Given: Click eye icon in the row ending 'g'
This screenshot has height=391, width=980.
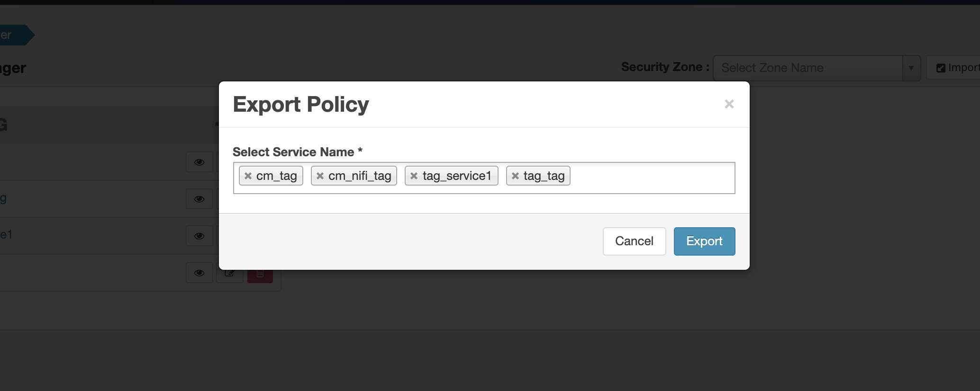Looking at the screenshot, I should 200,199.
